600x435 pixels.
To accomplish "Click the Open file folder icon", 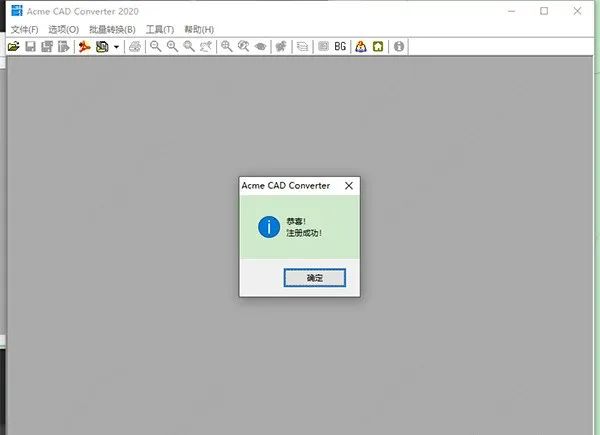I will pos(13,47).
